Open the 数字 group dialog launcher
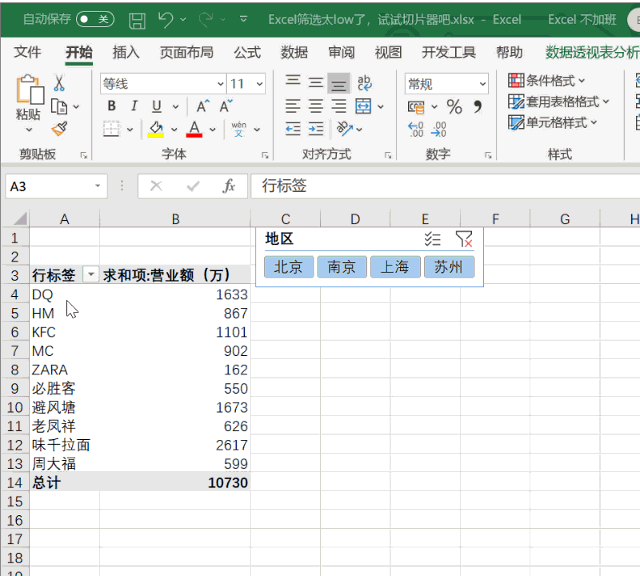This screenshot has height=576, width=640. tap(488, 155)
